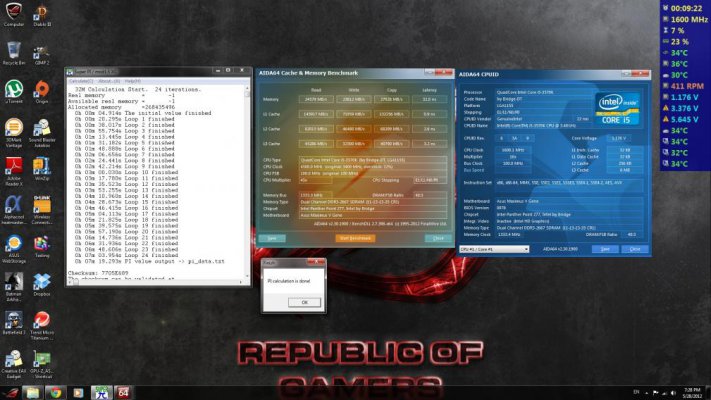This screenshot has height=400, width=711.
Task: Open the Computer desktop icon
Action: coord(14,14)
